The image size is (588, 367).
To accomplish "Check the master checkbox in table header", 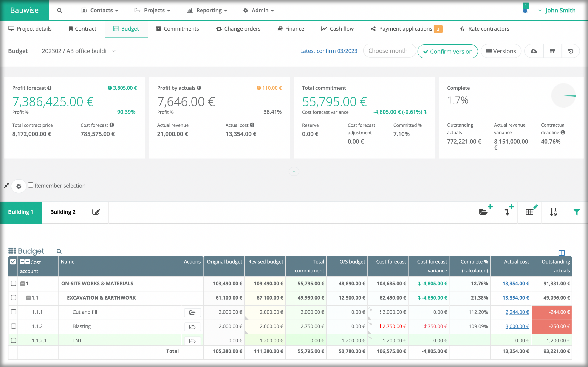I will 13,262.
